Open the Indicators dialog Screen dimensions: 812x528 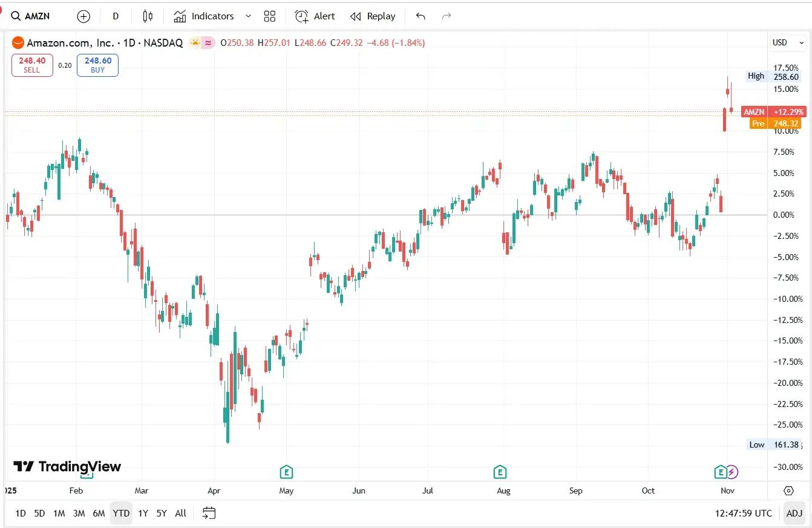click(204, 16)
